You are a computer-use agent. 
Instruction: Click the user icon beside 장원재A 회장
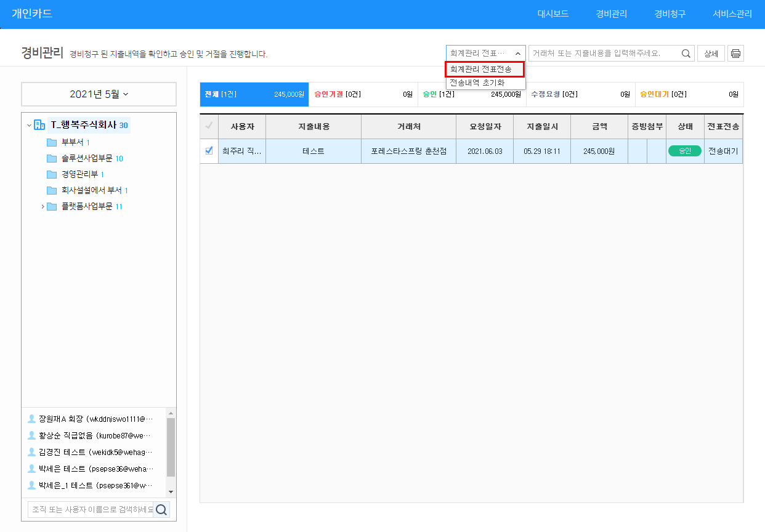pyautogui.click(x=32, y=419)
